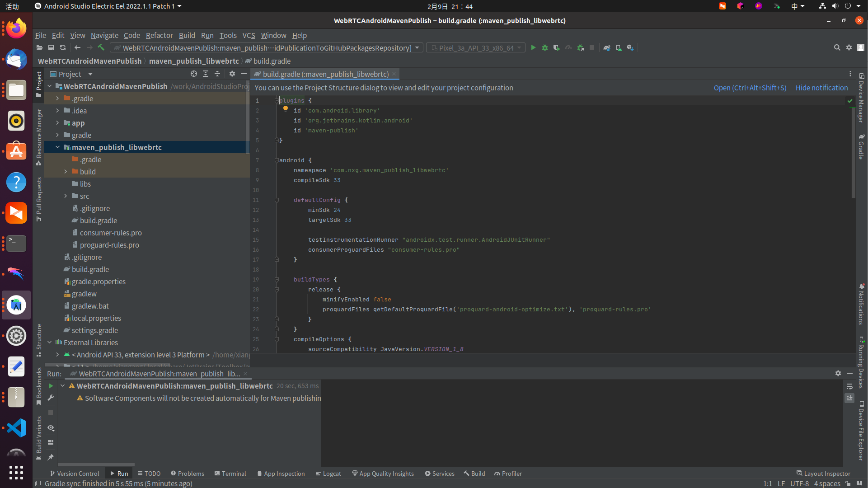Hide the Project panel with minus icon
The height and width of the screenshot is (488, 868).
[244, 74]
